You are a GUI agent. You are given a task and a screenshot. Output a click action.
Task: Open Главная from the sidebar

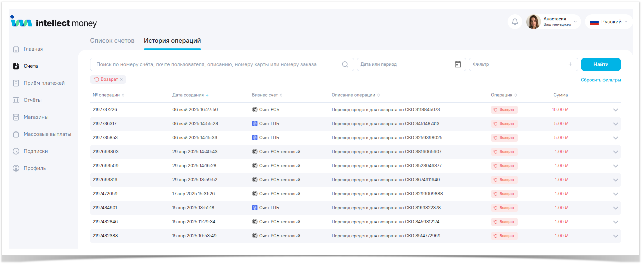coord(33,49)
